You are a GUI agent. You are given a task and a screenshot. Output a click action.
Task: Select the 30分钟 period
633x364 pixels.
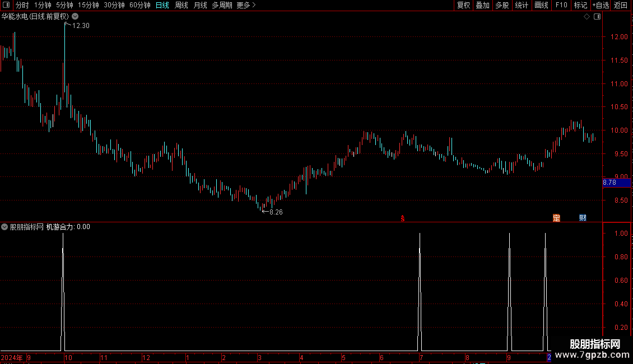click(x=114, y=5)
